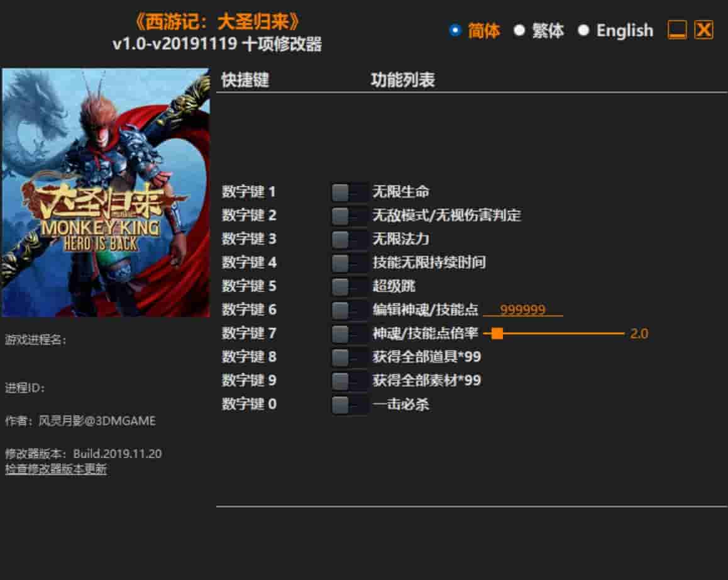Switch on 获得全部道具*99
The image size is (728, 580).
pos(348,357)
